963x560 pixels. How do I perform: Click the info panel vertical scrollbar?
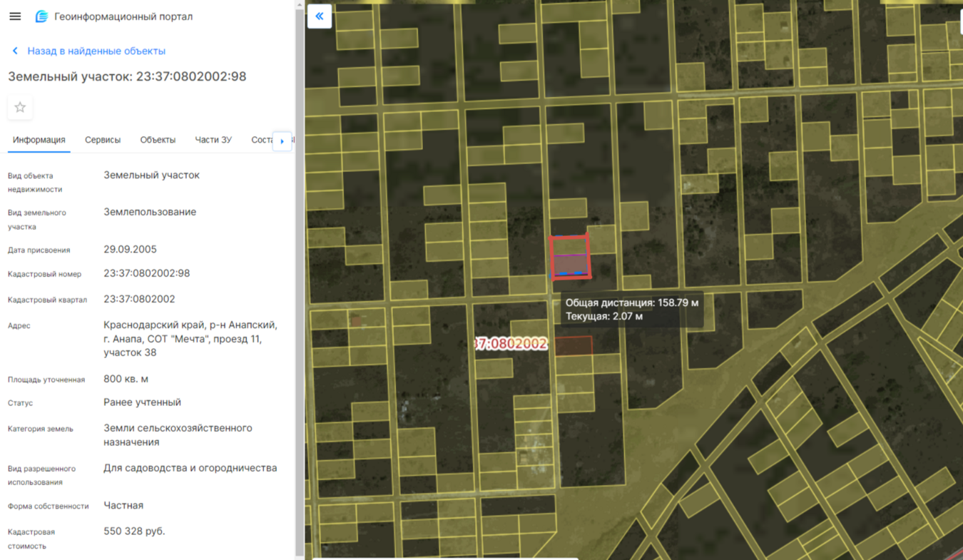click(x=298, y=278)
